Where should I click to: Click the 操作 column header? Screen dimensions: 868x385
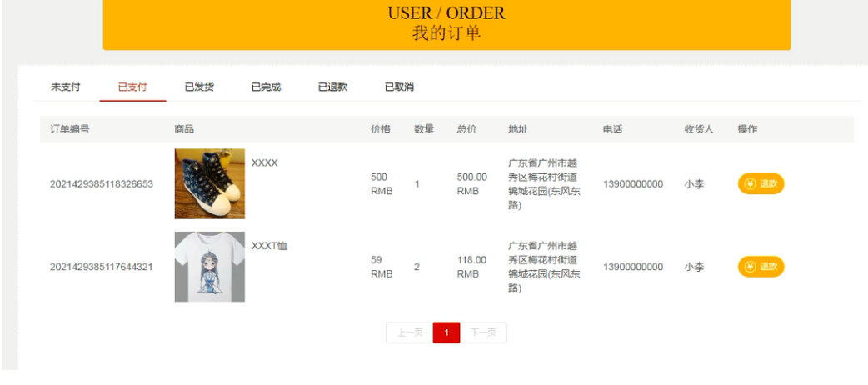747,129
